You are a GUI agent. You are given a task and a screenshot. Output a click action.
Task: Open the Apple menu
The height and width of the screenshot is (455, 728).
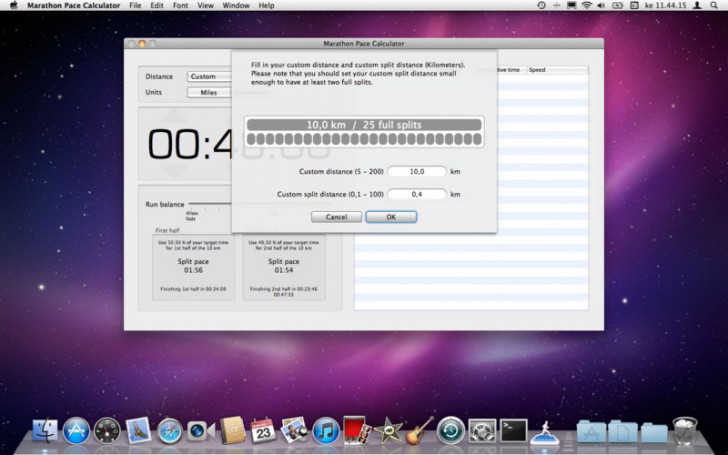coord(13,6)
